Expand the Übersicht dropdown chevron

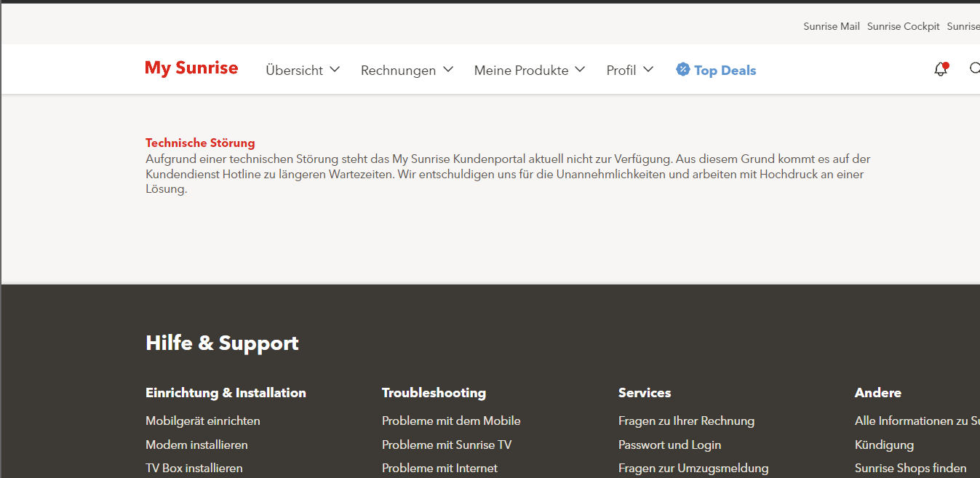(335, 69)
